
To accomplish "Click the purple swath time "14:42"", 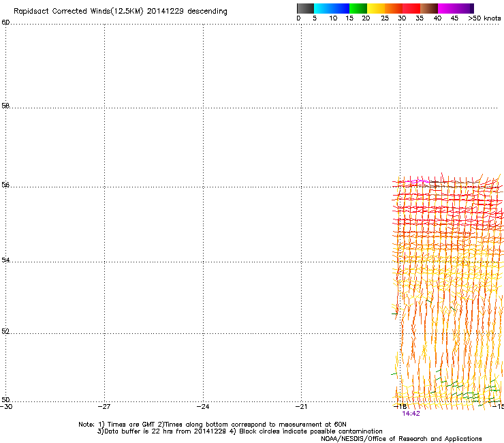I will click(x=411, y=414).
